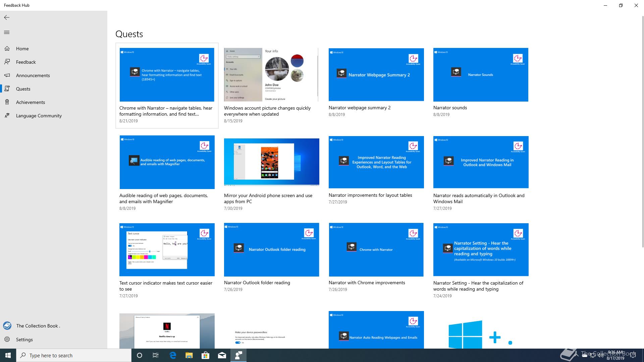This screenshot has width=644, height=362.
Task: Open the Windows Start menu
Action: tap(8, 355)
